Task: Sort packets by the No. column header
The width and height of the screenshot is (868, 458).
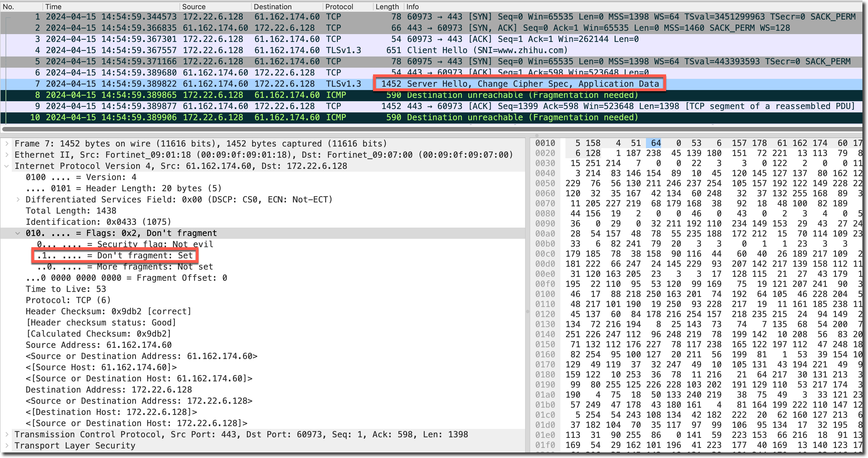Action: pyautogui.click(x=22, y=7)
